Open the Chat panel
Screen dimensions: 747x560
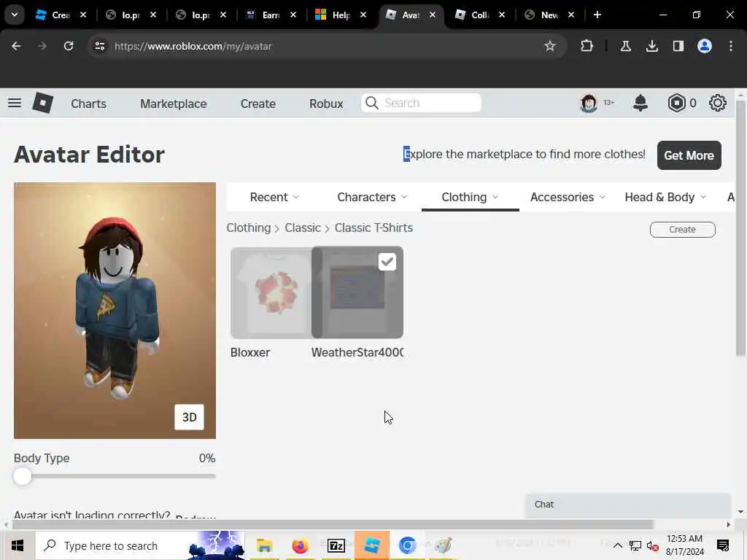pos(628,505)
